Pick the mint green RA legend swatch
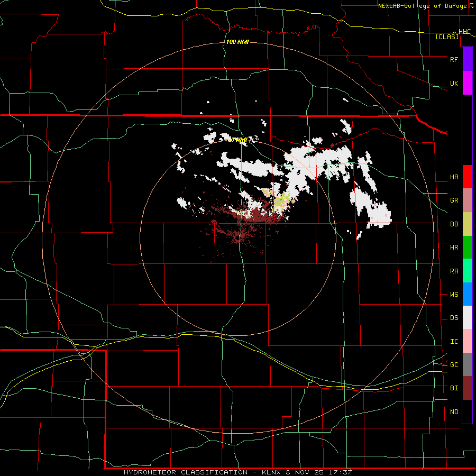This screenshot has width=476, height=476. pyautogui.click(x=467, y=271)
